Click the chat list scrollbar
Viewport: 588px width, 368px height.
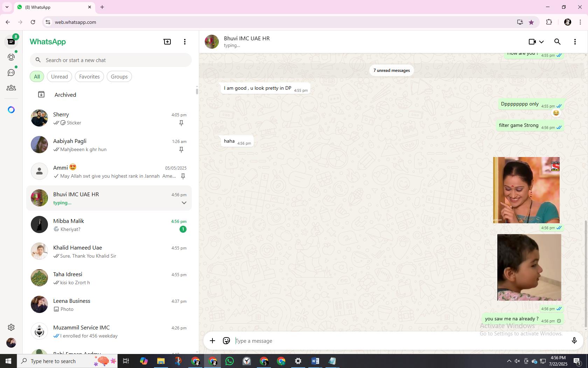[x=197, y=91]
